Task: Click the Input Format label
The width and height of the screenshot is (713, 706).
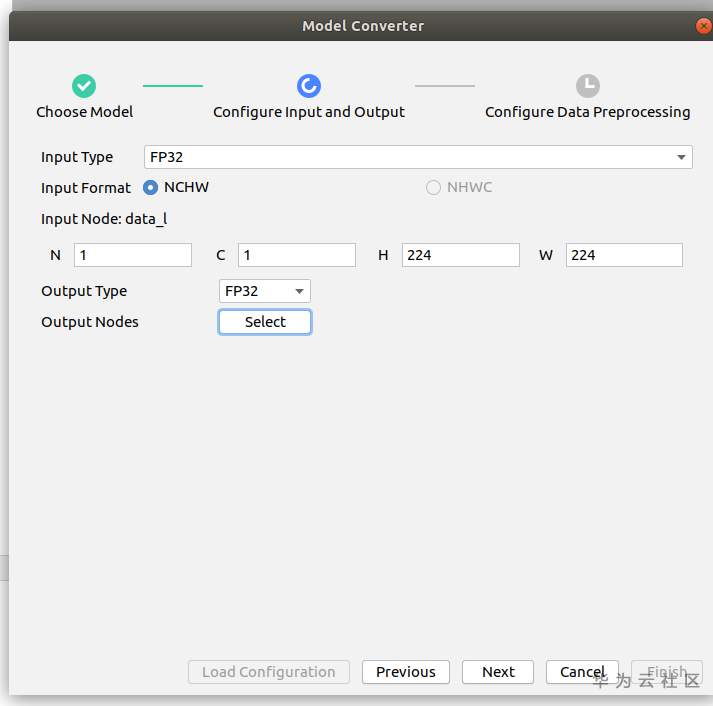Action: [85, 188]
